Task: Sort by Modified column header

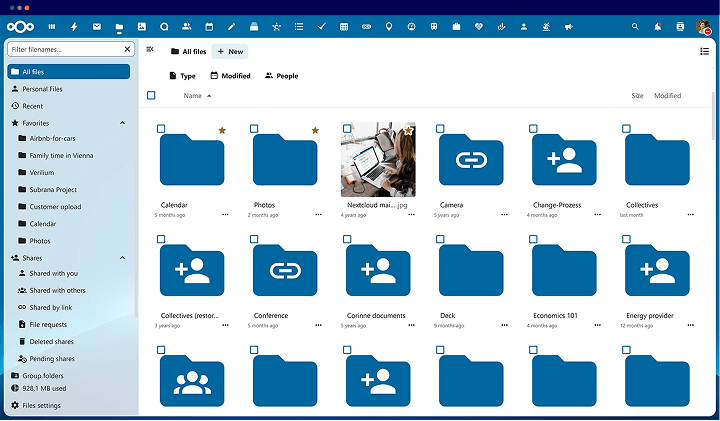Action: click(667, 95)
